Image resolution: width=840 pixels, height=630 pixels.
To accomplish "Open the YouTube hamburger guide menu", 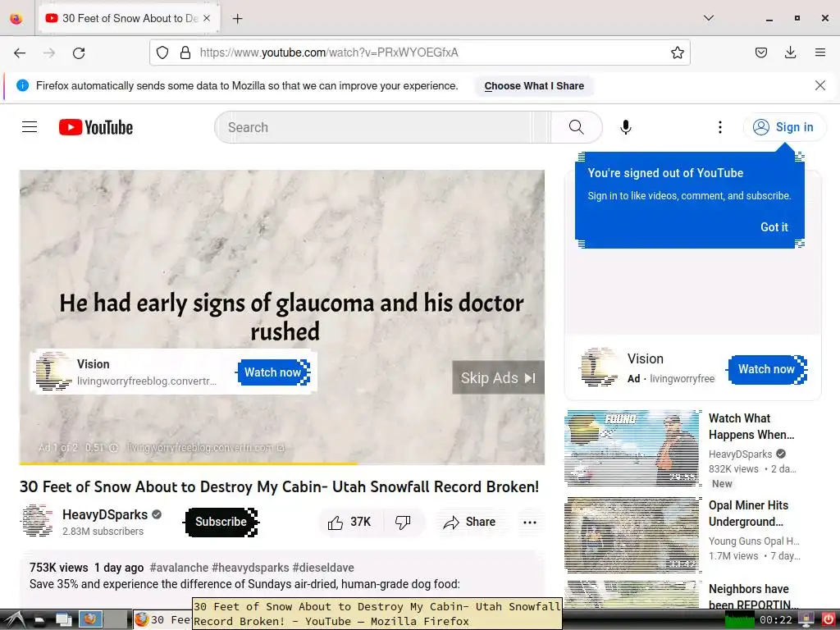I will 30,127.
